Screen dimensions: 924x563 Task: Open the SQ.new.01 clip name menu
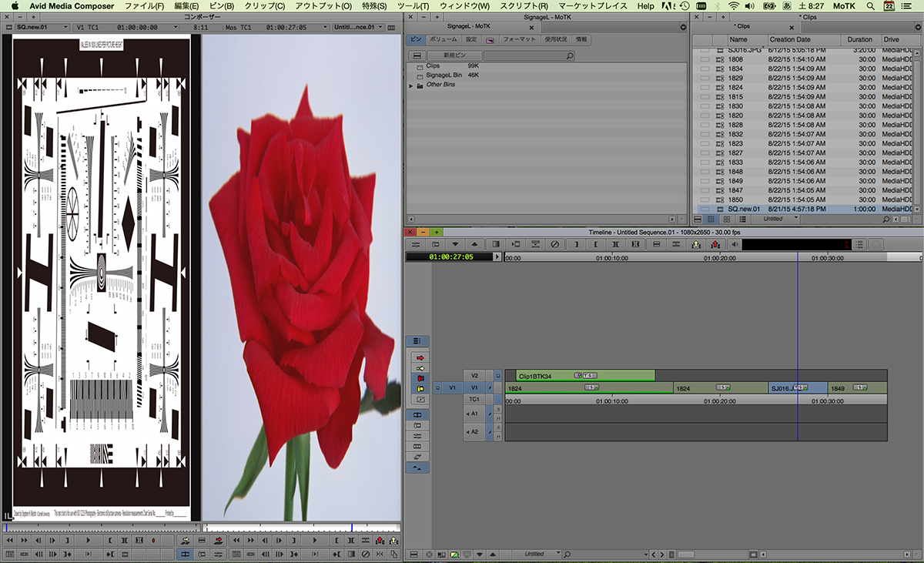pos(44,27)
